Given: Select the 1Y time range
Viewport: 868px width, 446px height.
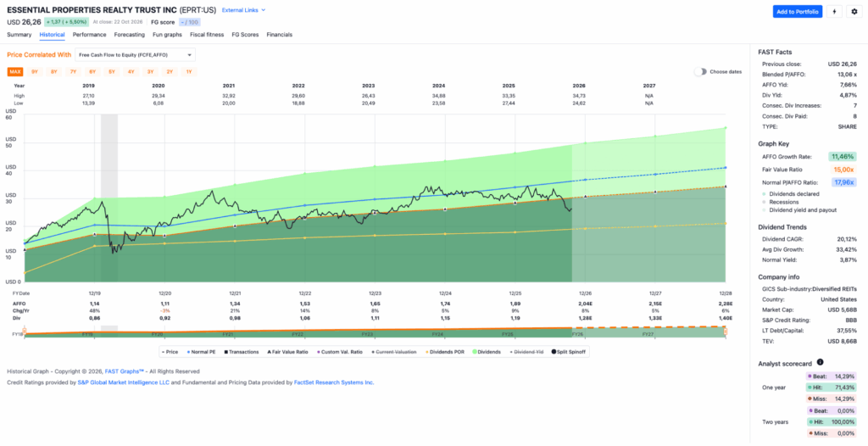Looking at the screenshot, I should [x=189, y=71].
